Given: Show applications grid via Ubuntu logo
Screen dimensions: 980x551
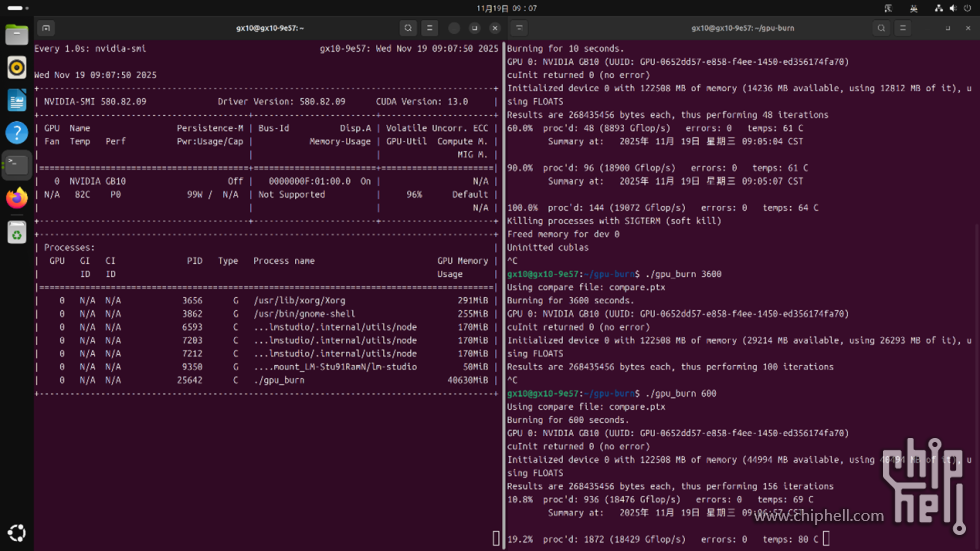Looking at the screenshot, I should tap(16, 532).
